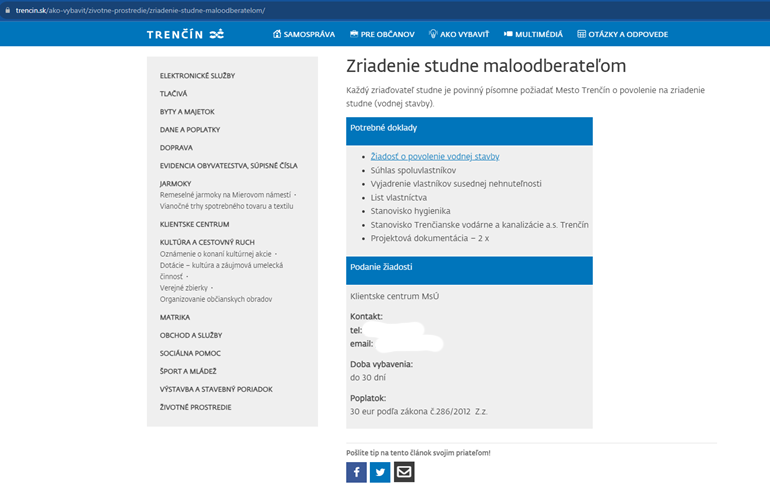Screen dimensions: 770x495
Task: Open the Pre občanov menu
Action: (x=382, y=34)
